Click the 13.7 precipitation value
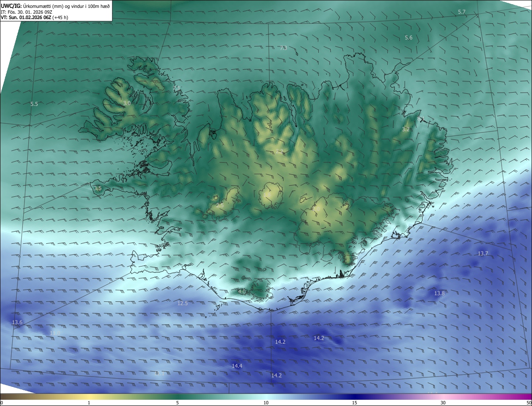 [483, 253]
